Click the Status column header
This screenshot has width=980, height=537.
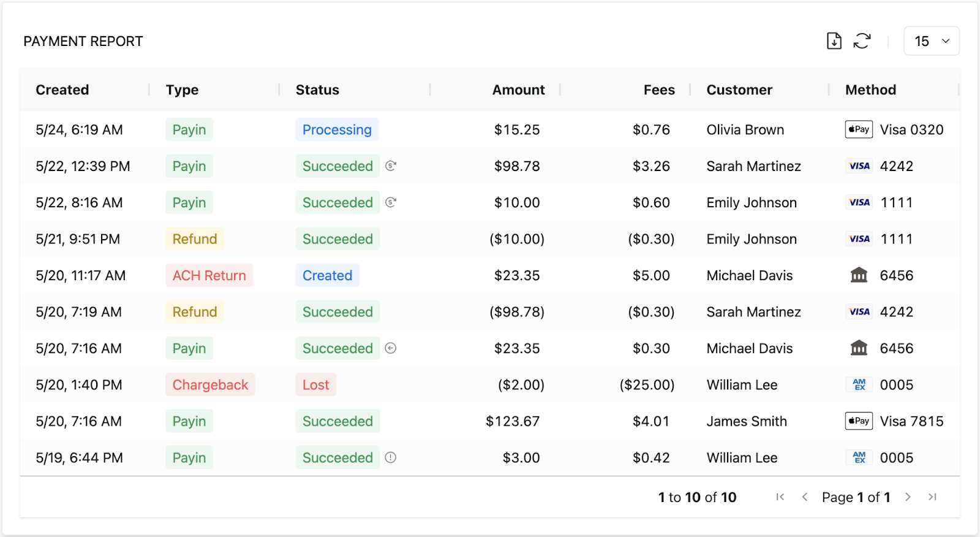(x=317, y=90)
